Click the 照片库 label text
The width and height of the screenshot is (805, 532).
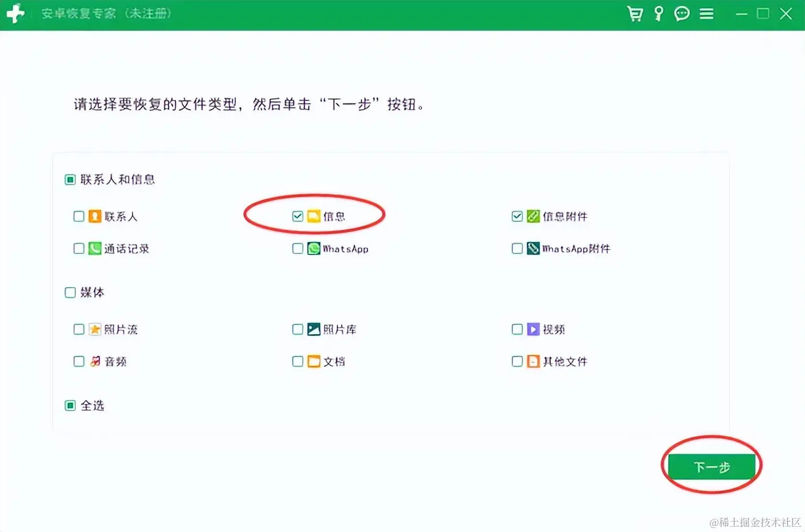point(340,329)
